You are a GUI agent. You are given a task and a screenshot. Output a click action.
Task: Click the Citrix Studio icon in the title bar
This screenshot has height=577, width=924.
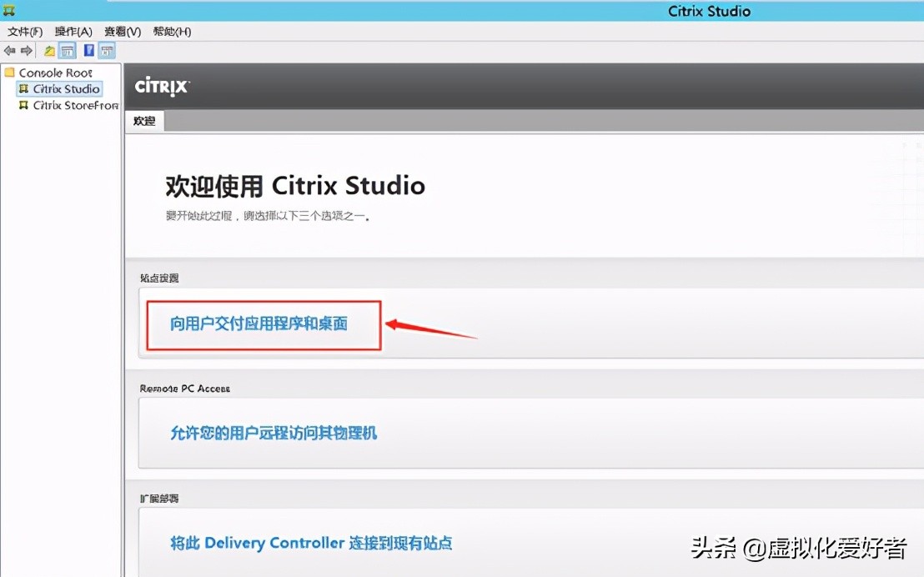click(9, 11)
